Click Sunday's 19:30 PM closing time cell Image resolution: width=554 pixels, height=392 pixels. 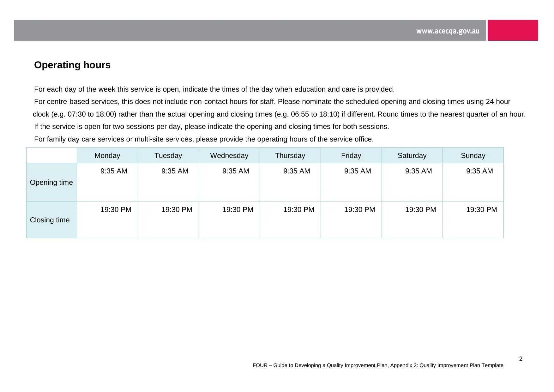[x=473, y=220]
